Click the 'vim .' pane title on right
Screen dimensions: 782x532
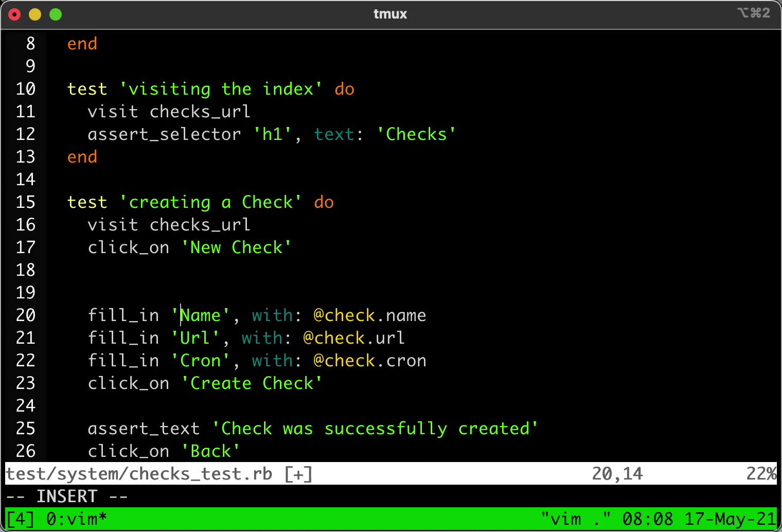pos(576,519)
